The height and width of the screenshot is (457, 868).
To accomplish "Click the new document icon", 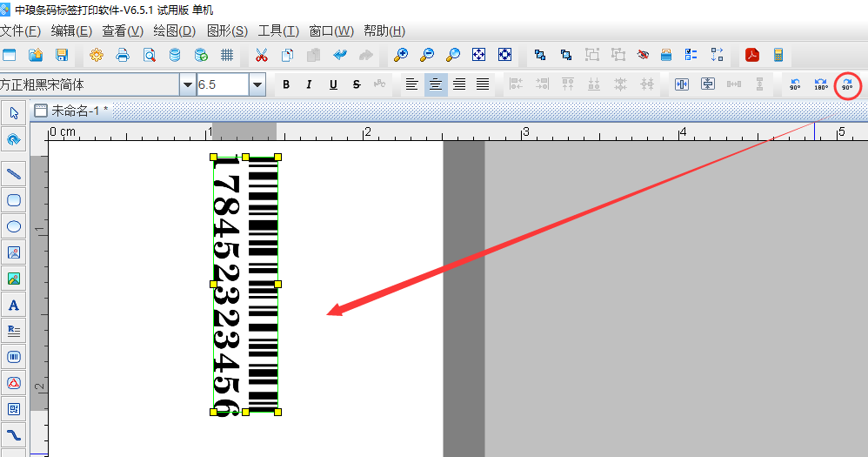I will 9,55.
